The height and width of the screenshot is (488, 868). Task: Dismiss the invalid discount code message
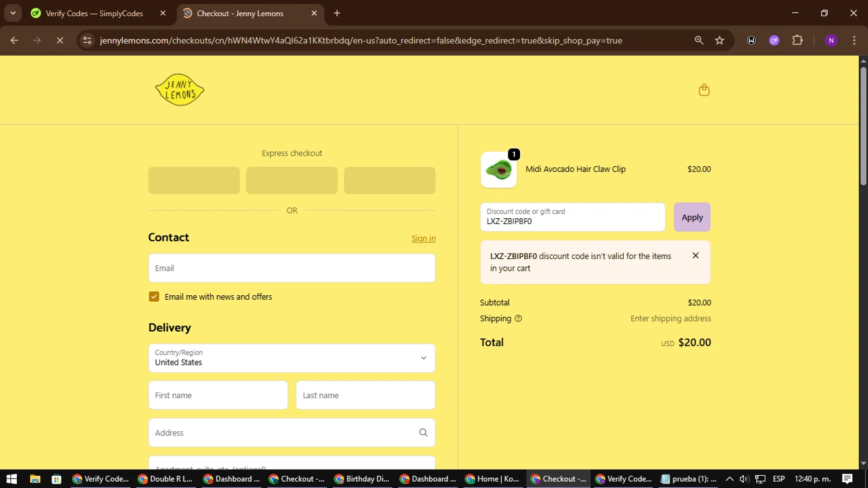(696, 255)
